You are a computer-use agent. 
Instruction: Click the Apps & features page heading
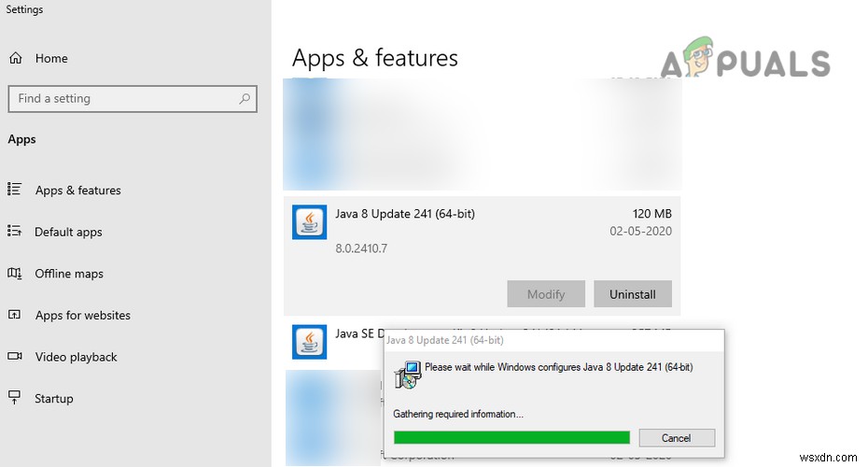(x=375, y=58)
